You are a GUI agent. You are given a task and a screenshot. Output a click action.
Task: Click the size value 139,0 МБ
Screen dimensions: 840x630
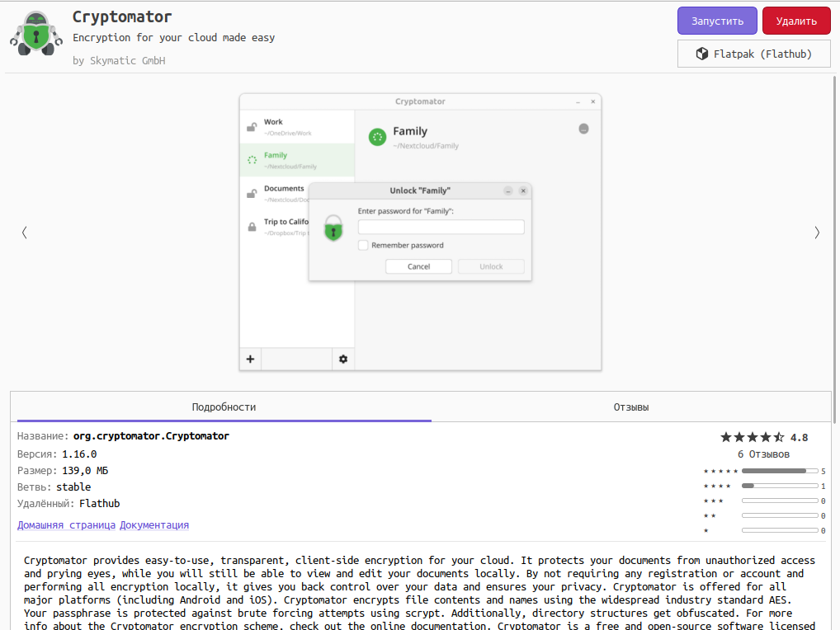pyautogui.click(x=85, y=471)
